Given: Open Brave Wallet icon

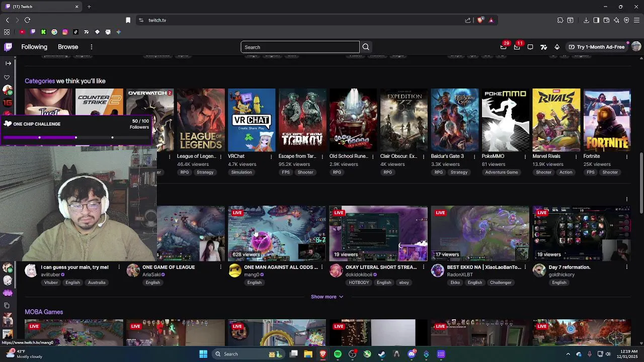Looking at the screenshot, I should click(x=606, y=20).
